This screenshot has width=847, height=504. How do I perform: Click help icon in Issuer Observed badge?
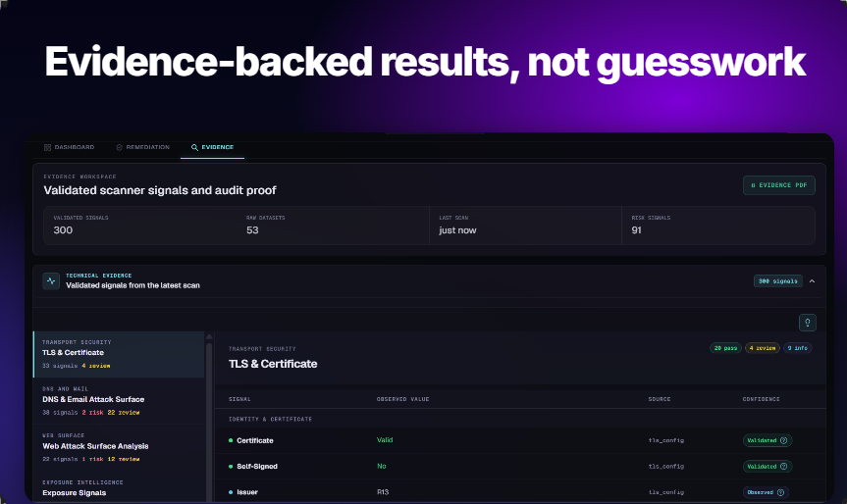click(780, 492)
